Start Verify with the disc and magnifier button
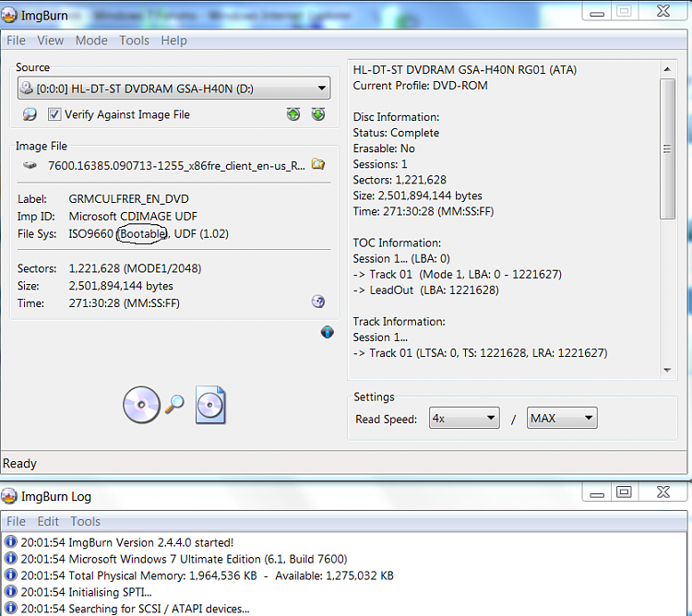The width and height of the screenshot is (692, 616). (141, 405)
